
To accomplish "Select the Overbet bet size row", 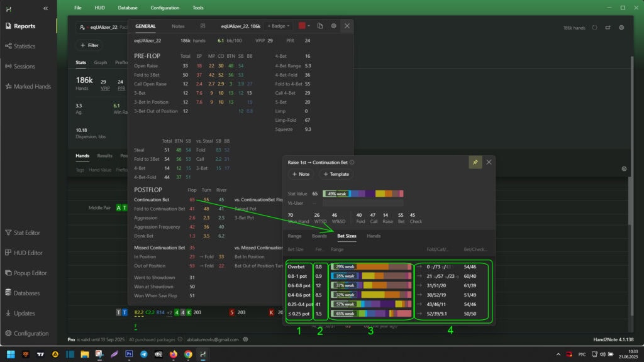I will tap(299, 266).
